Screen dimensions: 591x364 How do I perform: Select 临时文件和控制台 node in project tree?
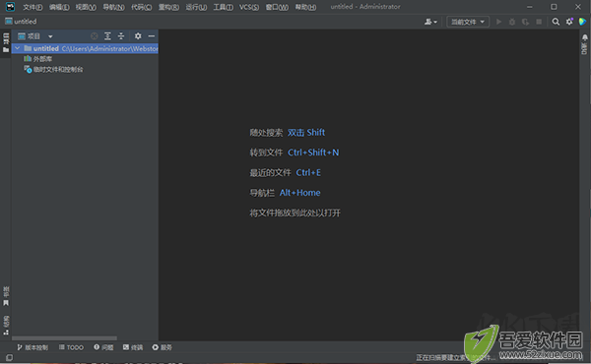pyautogui.click(x=53, y=70)
